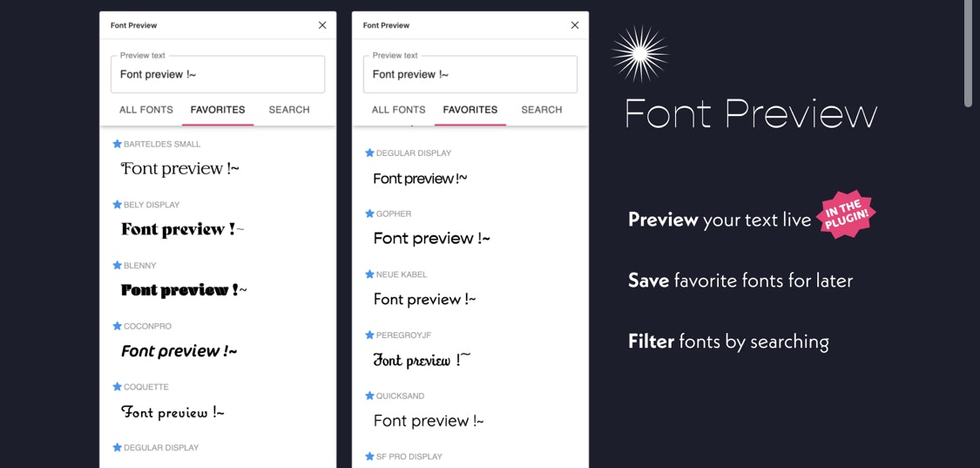Click the BLENNY font name label
Image resolution: width=980 pixels, height=468 pixels.
click(x=140, y=265)
